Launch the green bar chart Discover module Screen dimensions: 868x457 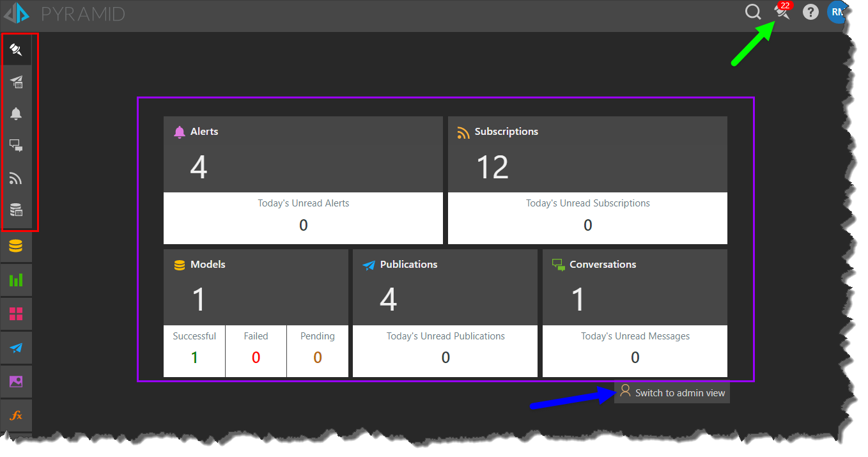pyautogui.click(x=17, y=280)
